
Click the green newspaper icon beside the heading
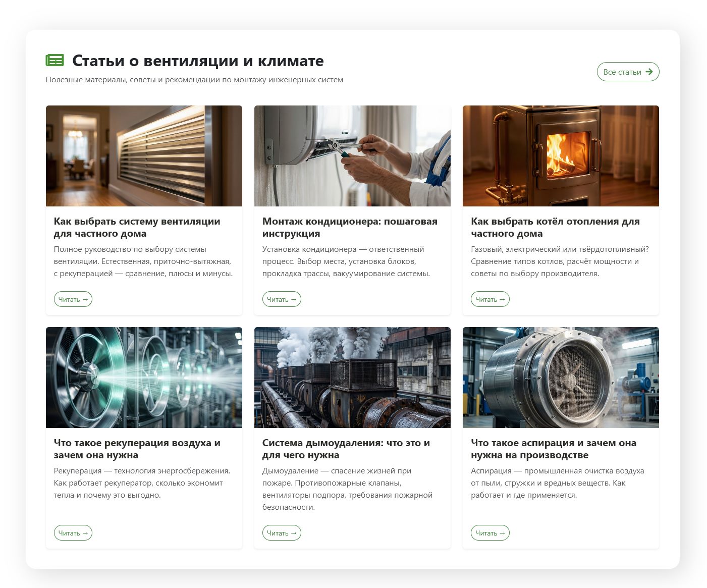coord(55,61)
